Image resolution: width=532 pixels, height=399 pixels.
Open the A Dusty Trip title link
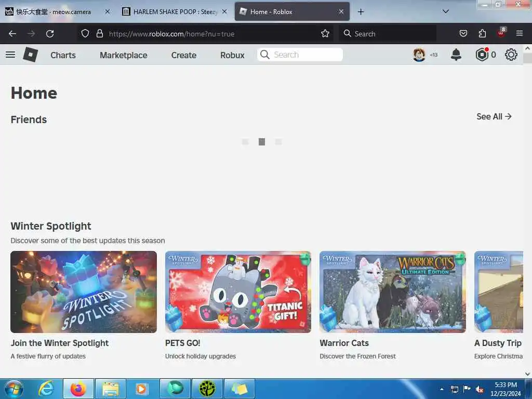pyautogui.click(x=498, y=343)
